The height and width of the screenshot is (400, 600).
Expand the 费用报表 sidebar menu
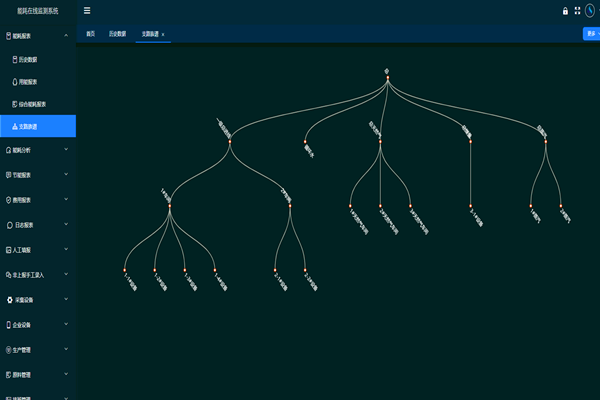tap(66, 200)
